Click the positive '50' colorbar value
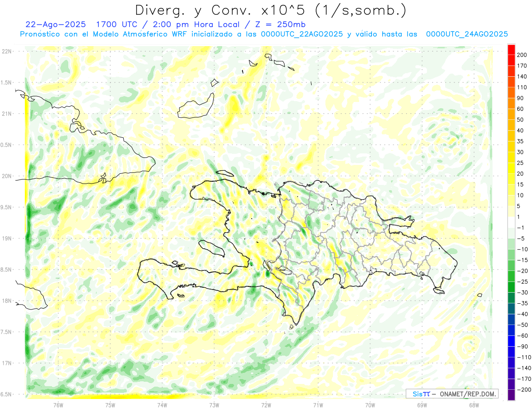 [x=521, y=120]
